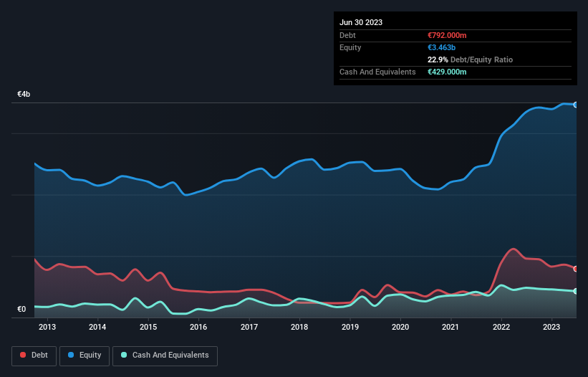Viewport: 588px width, 377px height.
Task: Toggle the Equity legend button
Action: [x=85, y=355]
